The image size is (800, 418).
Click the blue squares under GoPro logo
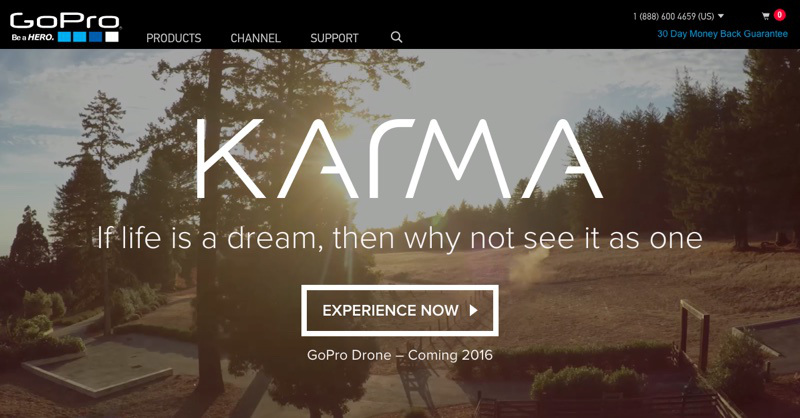tap(80, 37)
